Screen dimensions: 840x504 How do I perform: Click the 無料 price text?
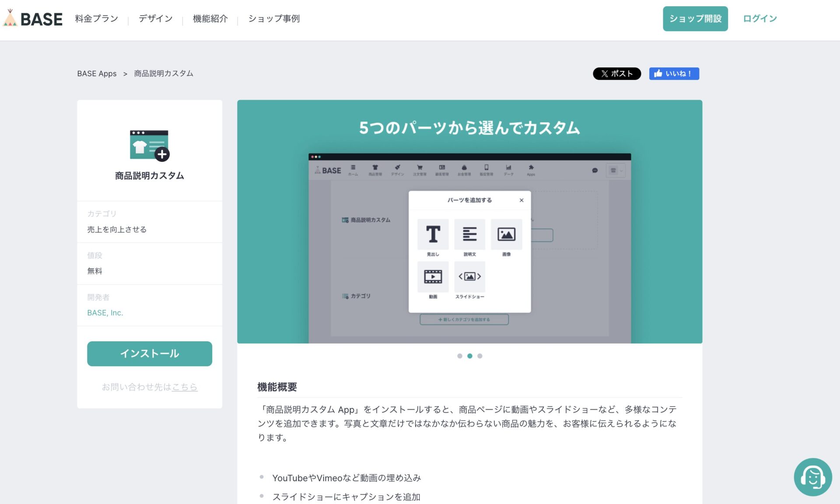94,271
